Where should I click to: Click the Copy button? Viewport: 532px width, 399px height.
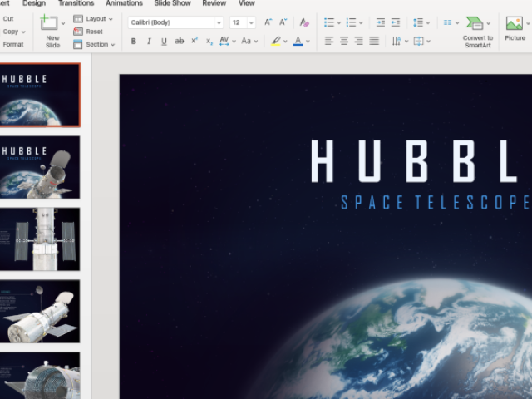click(11, 32)
